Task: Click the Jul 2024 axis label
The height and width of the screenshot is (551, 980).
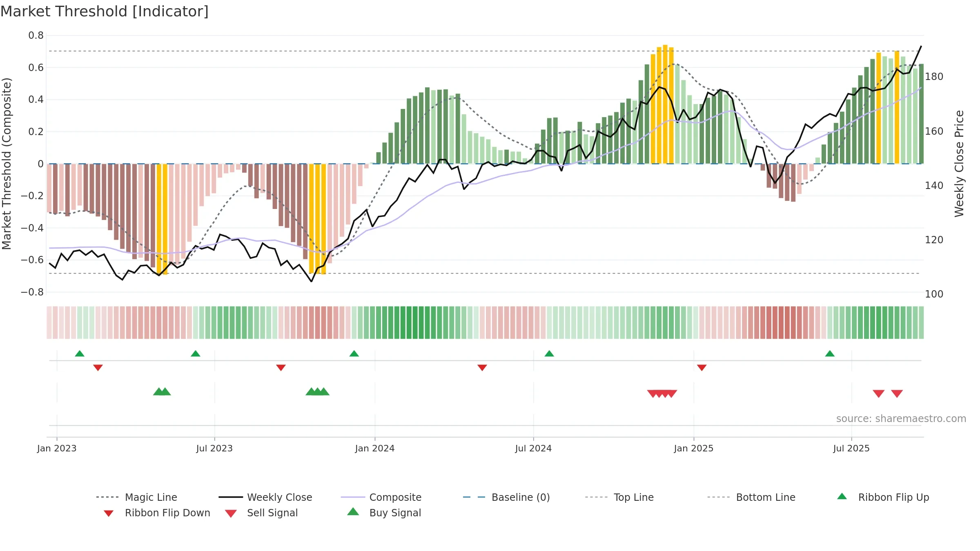Action: 533,448
